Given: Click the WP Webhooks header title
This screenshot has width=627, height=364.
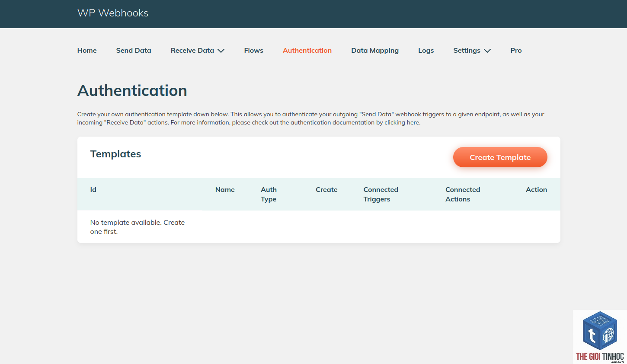Looking at the screenshot, I should coord(113,13).
